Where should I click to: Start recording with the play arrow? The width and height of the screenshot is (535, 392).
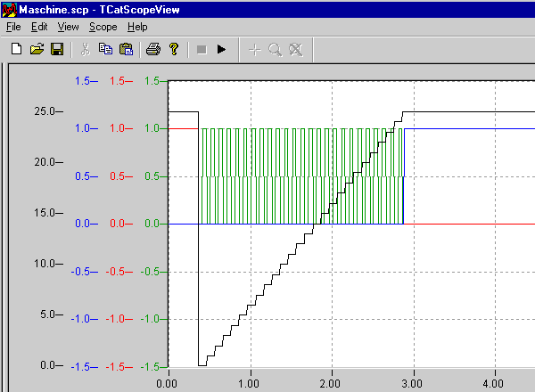(221, 50)
